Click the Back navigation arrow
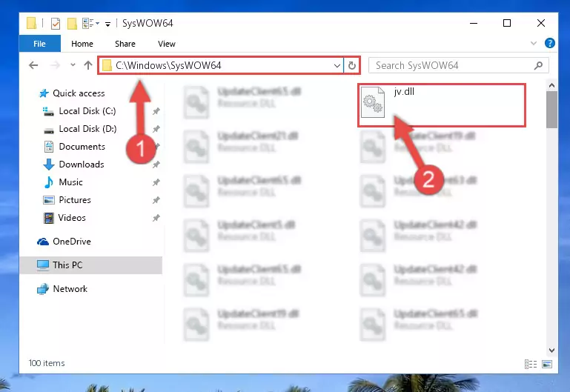This screenshot has height=392, width=570. [33, 65]
